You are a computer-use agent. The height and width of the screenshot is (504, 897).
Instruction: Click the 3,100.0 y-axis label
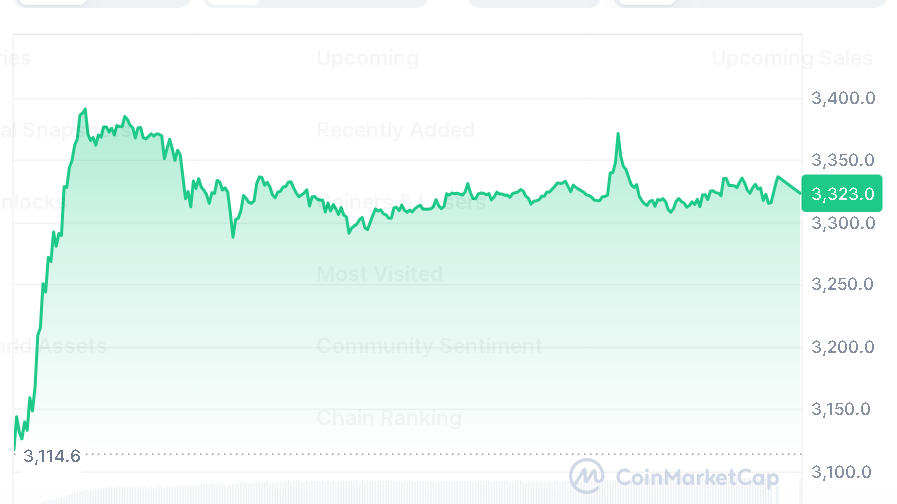tap(843, 471)
